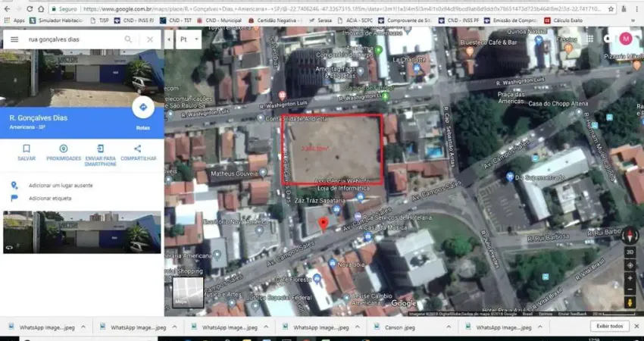Click the show my location button

point(630,265)
